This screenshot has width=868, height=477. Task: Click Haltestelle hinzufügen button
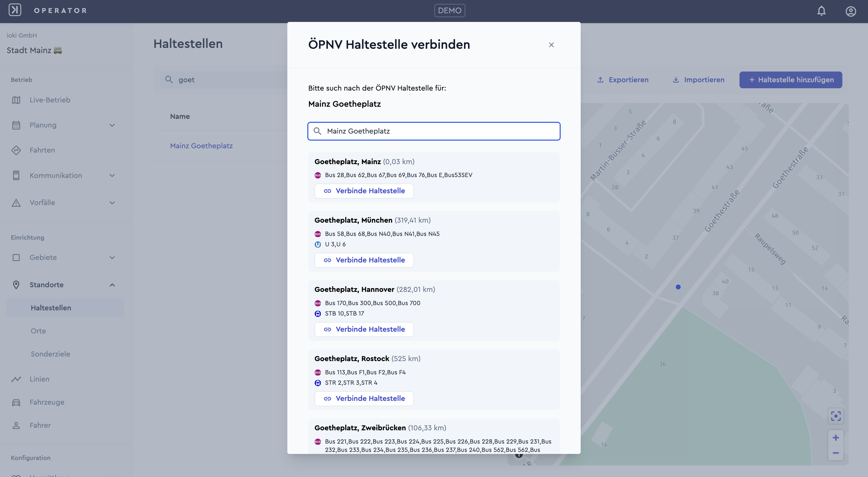coord(790,80)
